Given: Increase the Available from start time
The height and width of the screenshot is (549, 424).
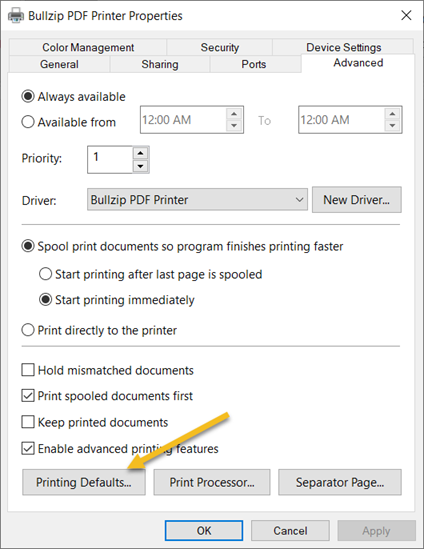Looking at the screenshot, I should (x=234, y=114).
